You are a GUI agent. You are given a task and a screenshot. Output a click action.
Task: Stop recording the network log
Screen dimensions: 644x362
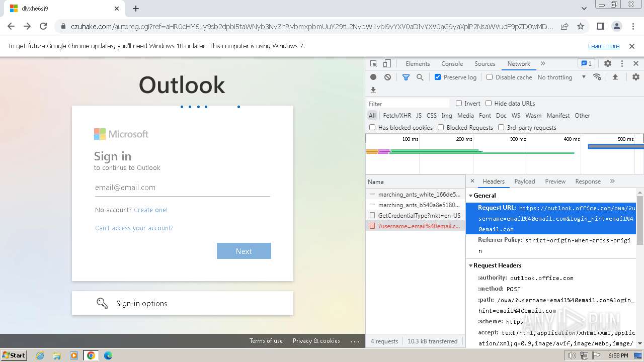click(x=373, y=77)
